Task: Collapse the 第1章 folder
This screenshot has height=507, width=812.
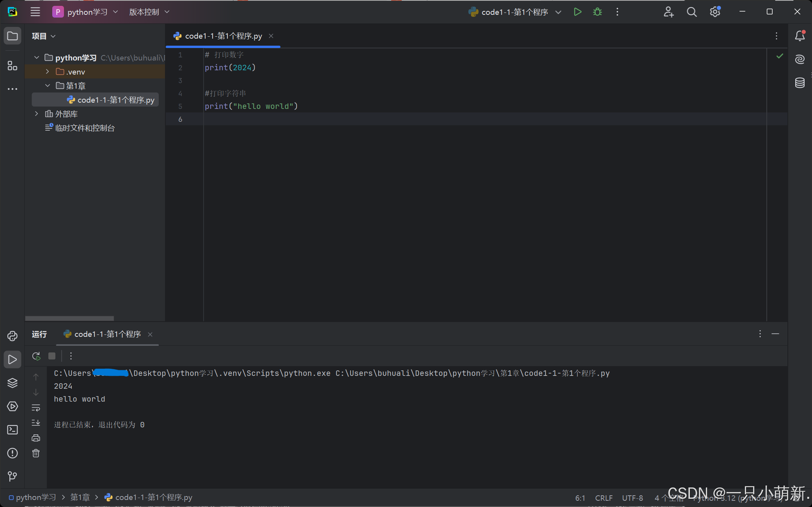Action: pos(47,85)
